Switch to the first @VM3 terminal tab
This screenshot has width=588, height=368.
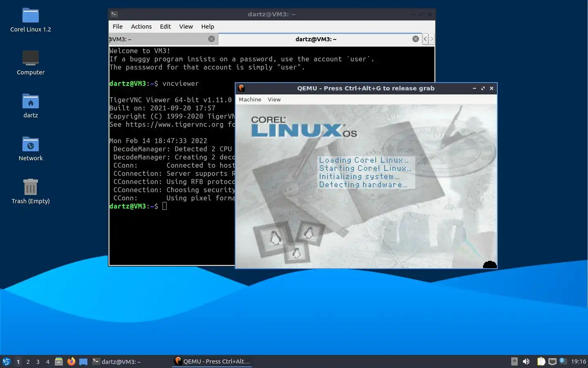click(x=163, y=39)
